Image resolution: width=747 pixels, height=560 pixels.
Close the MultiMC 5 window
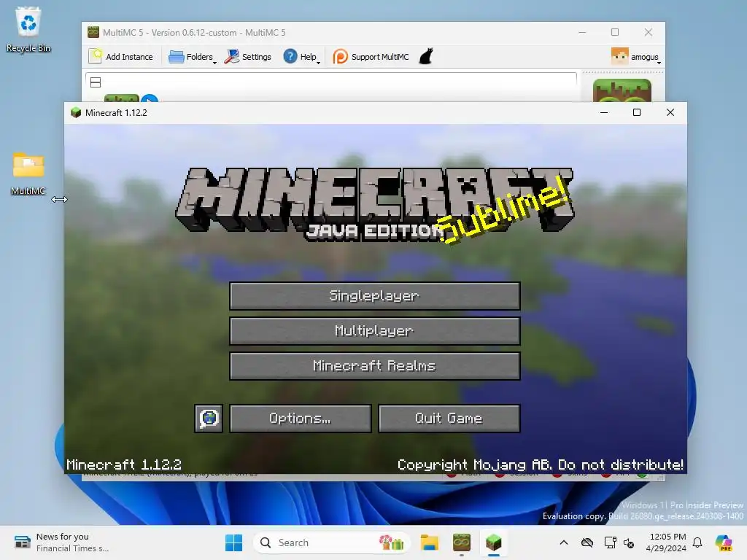click(649, 32)
